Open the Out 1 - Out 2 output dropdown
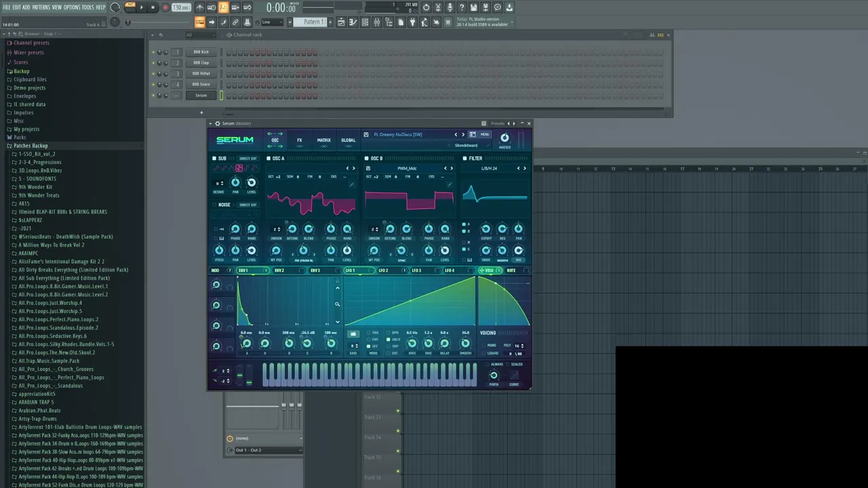 click(x=267, y=450)
